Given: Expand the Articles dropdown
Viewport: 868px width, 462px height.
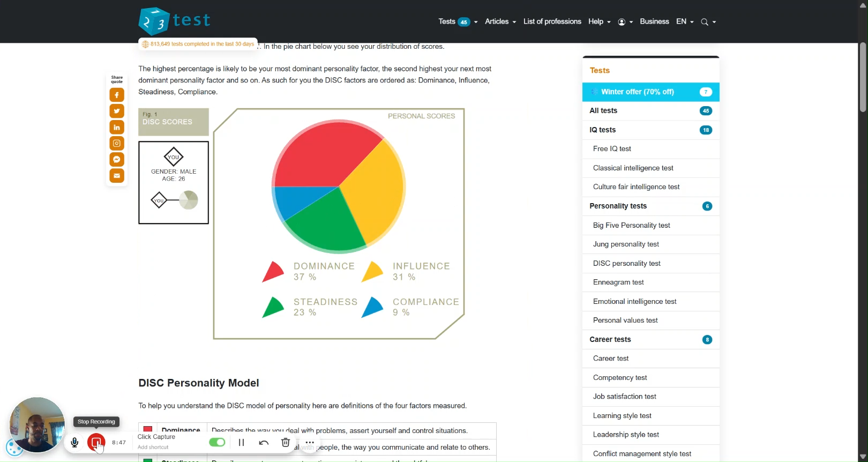Looking at the screenshot, I should [x=500, y=21].
